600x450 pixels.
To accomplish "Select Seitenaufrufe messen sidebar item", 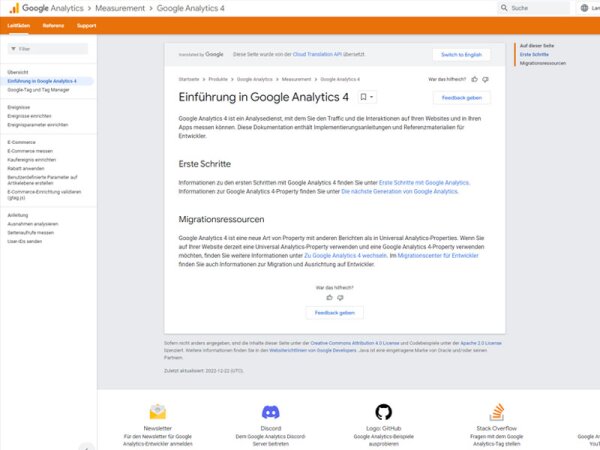I will point(31,233).
